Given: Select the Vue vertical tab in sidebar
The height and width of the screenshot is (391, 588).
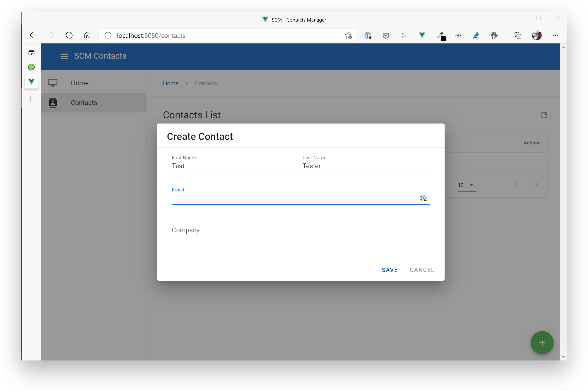Looking at the screenshot, I should 31,82.
